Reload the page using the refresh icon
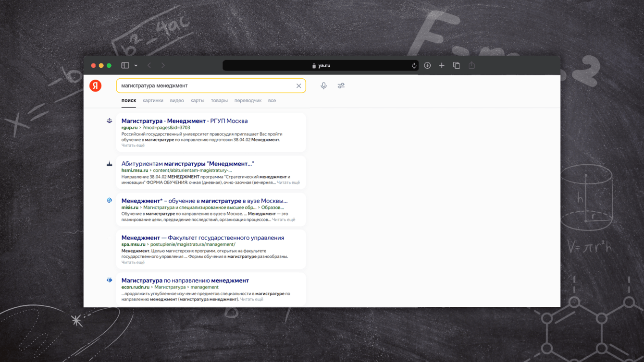This screenshot has height=362, width=644. click(x=414, y=66)
